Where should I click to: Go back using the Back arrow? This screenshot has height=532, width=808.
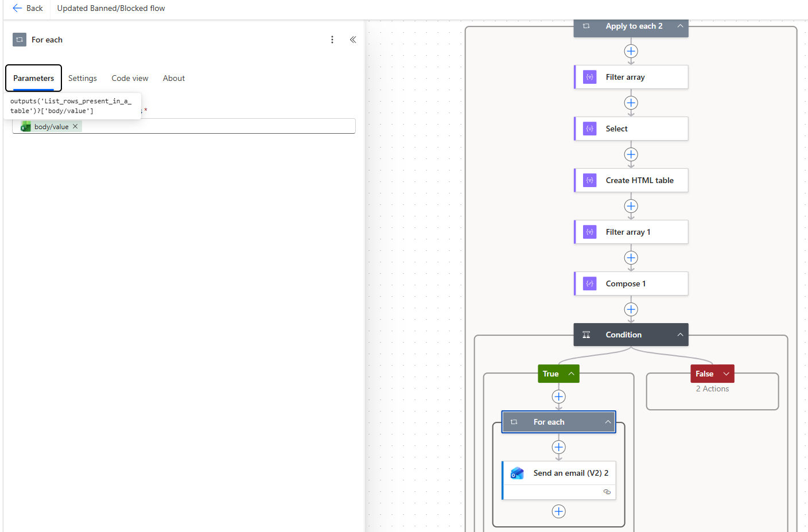pos(28,8)
